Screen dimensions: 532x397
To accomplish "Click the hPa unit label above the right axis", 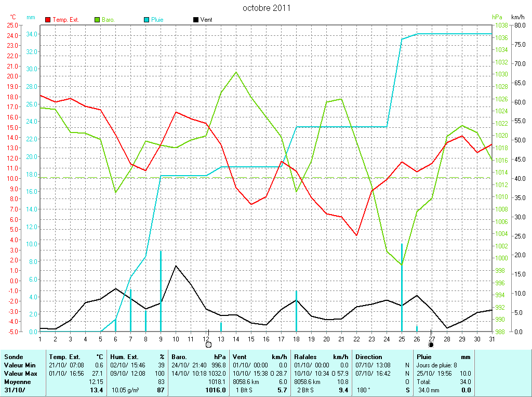I will coord(497,17).
